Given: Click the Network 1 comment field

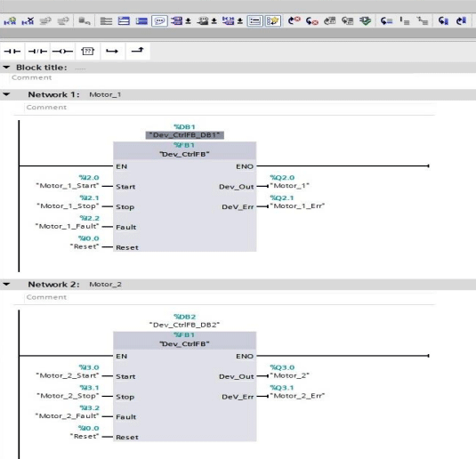Looking at the screenshot, I should (230, 107).
